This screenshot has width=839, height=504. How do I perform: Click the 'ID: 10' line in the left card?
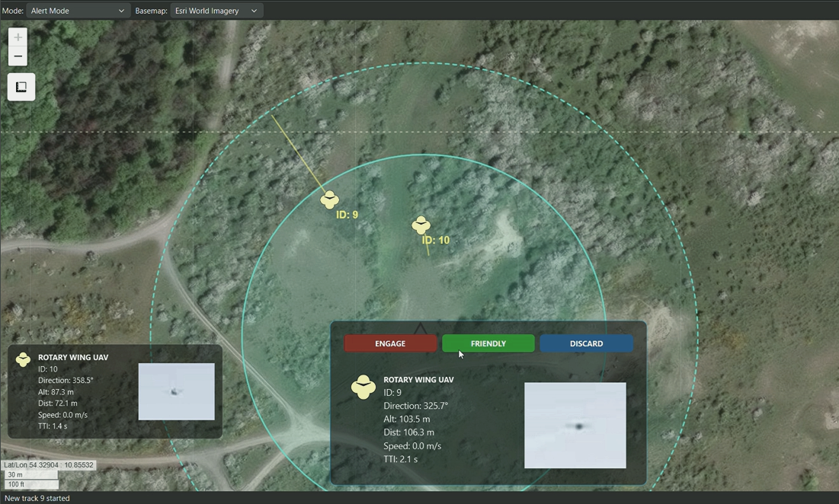[x=47, y=369]
